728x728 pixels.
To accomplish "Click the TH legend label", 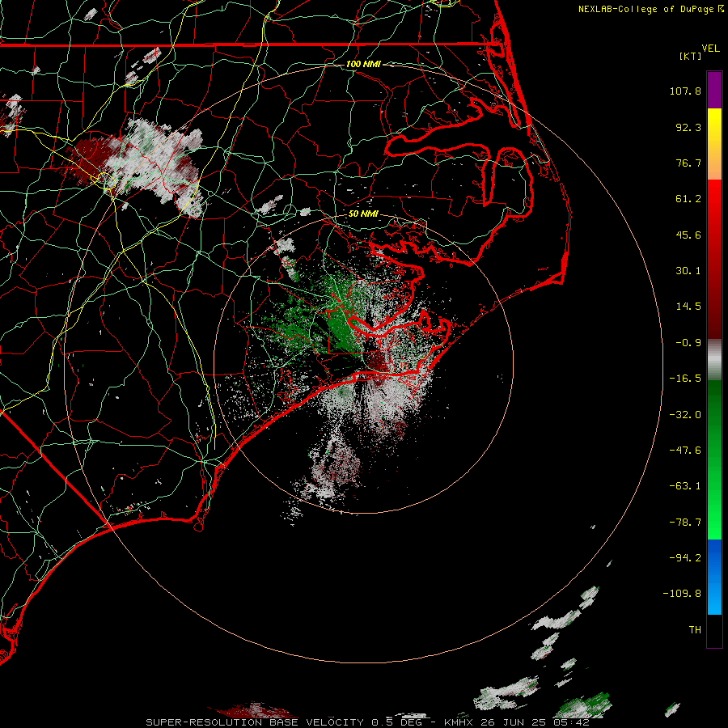I will (695, 630).
